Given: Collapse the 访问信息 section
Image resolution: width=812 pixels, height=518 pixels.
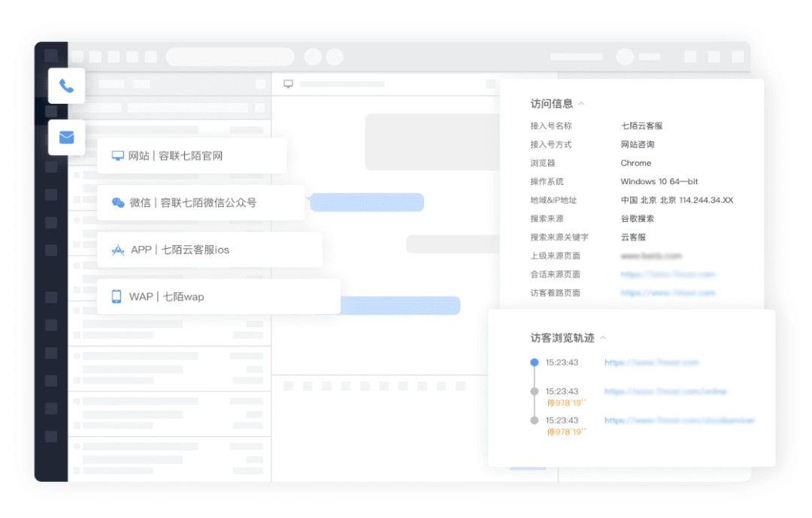Looking at the screenshot, I should coord(581,104).
